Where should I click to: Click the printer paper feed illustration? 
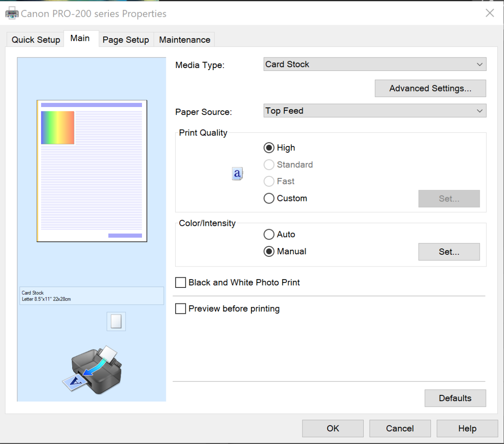92,370
